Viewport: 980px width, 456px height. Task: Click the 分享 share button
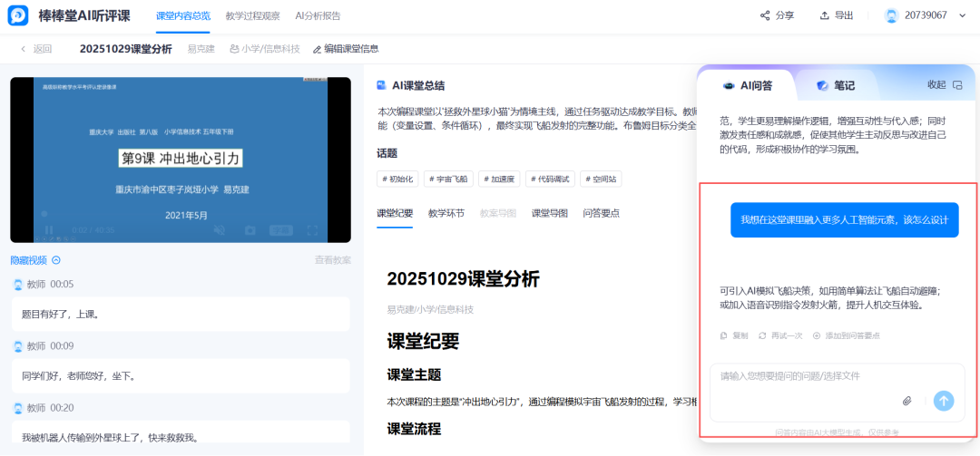tap(777, 15)
